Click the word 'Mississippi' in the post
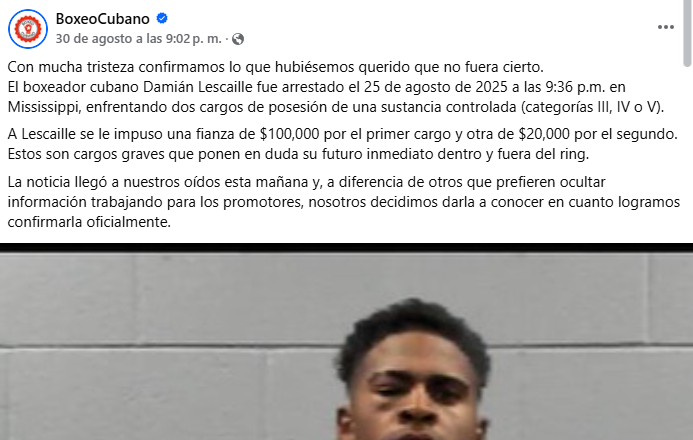This screenshot has width=693, height=440. [x=44, y=107]
